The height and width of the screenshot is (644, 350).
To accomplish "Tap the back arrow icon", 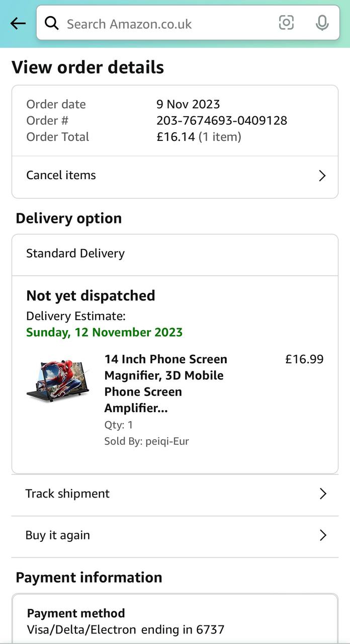I will 18,23.
